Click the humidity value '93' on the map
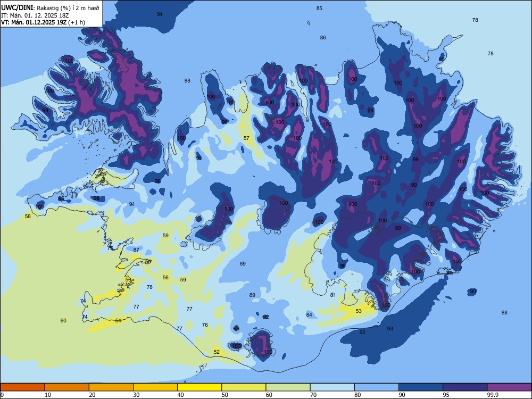532x399 pixels. pos(390,328)
